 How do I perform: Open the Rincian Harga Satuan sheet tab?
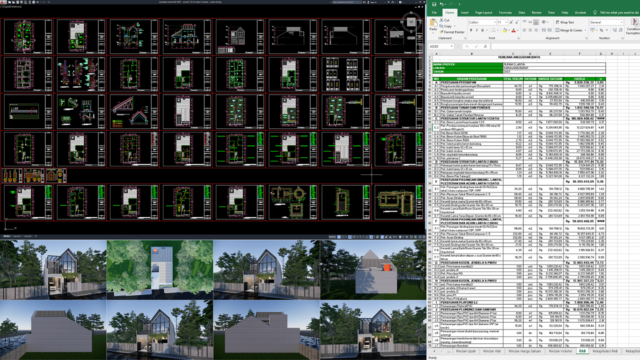[x=524, y=351]
